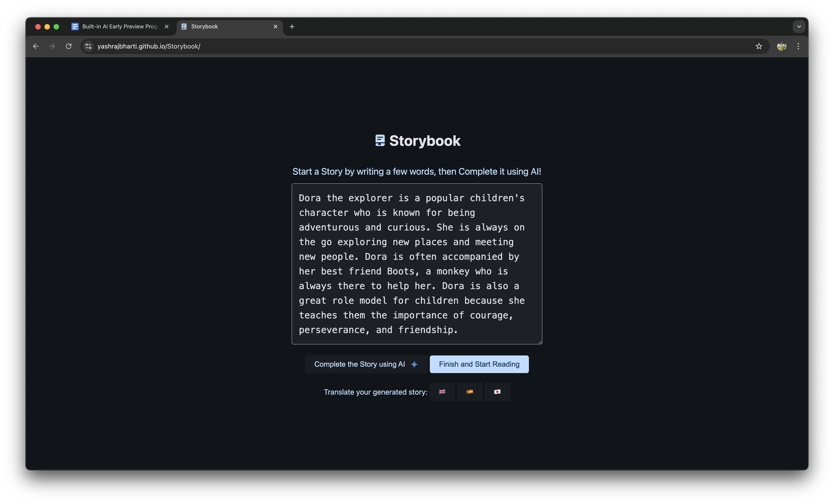Click the address bar URL
The height and width of the screenshot is (504, 834).
(x=149, y=46)
